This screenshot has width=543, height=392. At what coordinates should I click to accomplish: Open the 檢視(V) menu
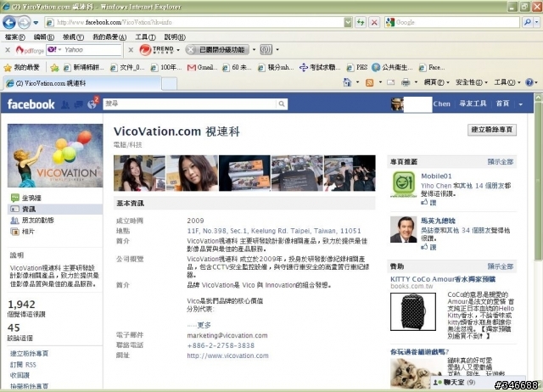click(x=73, y=37)
